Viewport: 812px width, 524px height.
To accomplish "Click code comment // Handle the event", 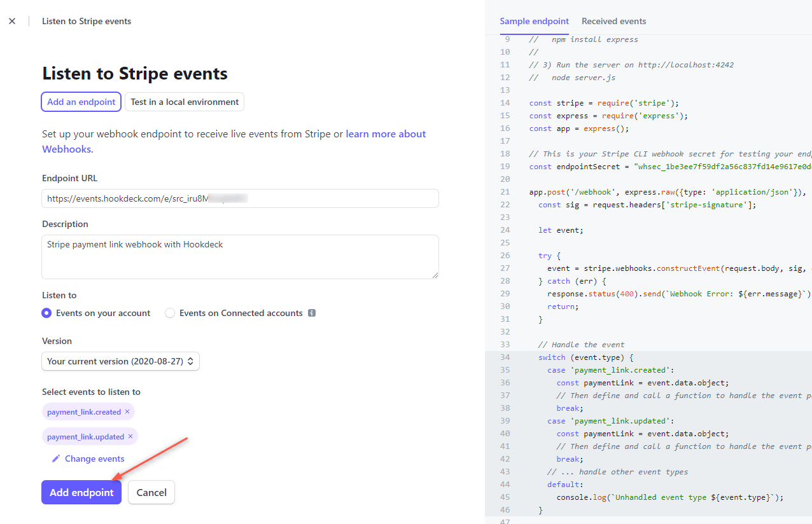I will [x=581, y=345].
